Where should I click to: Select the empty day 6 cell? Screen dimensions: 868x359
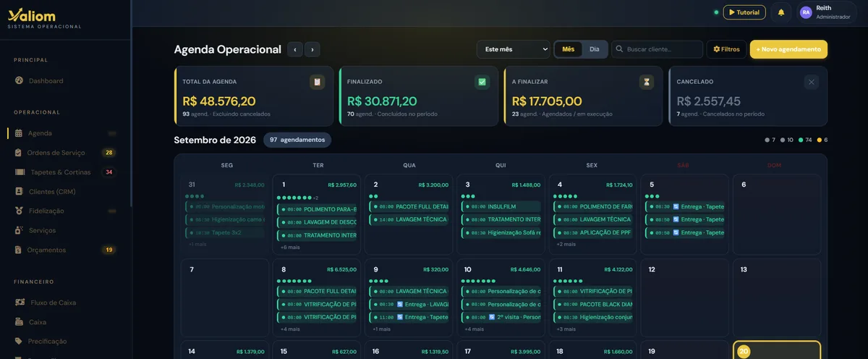pos(777,214)
